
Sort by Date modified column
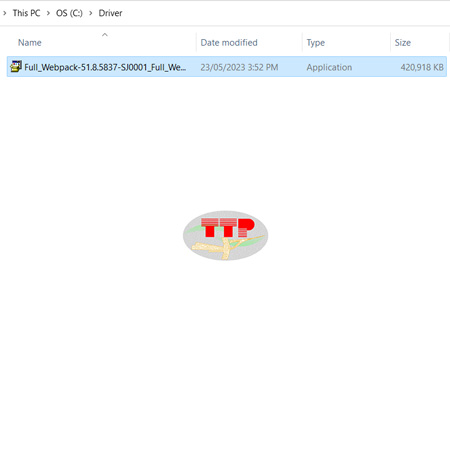tap(229, 43)
